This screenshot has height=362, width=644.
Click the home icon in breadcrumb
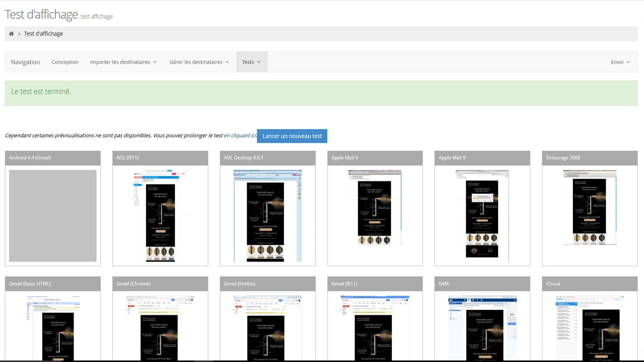click(11, 34)
